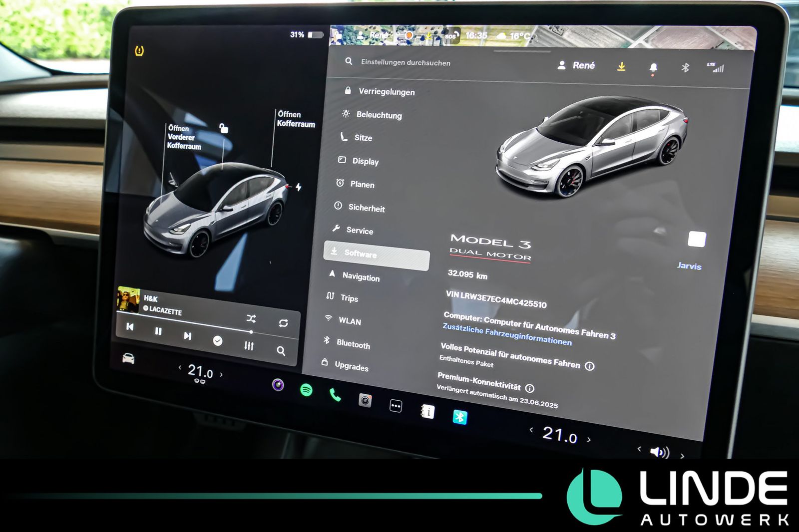The image size is (799, 532).
Task: Open the manual info notebook icon
Action: [x=427, y=412]
